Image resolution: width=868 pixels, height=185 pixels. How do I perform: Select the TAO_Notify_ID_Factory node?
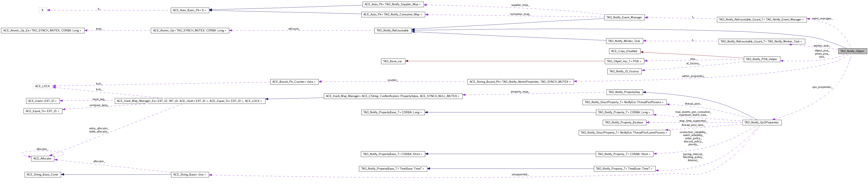[624, 71]
